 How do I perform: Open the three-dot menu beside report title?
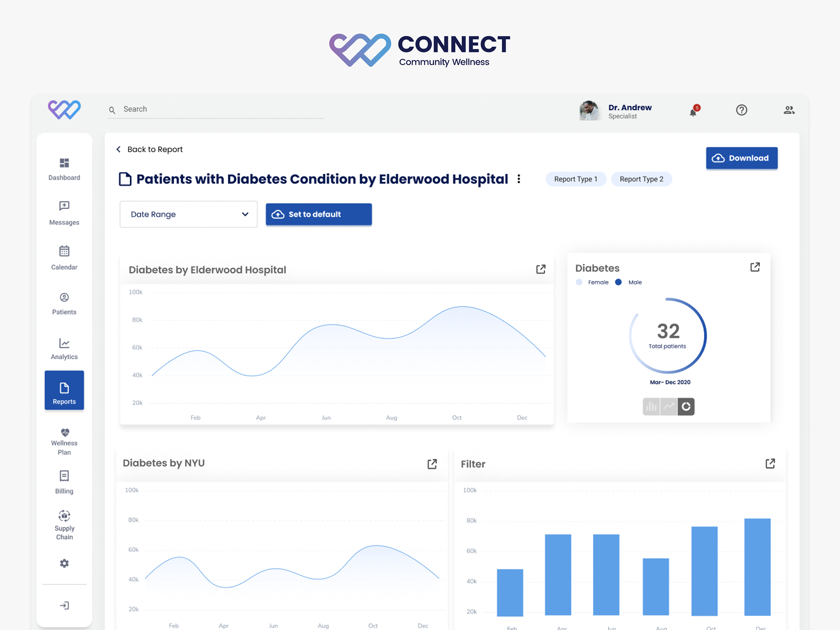(519, 179)
